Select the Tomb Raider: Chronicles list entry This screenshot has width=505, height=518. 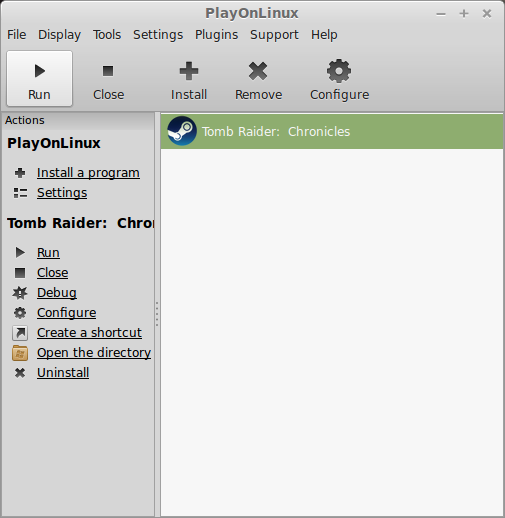[x=332, y=131]
